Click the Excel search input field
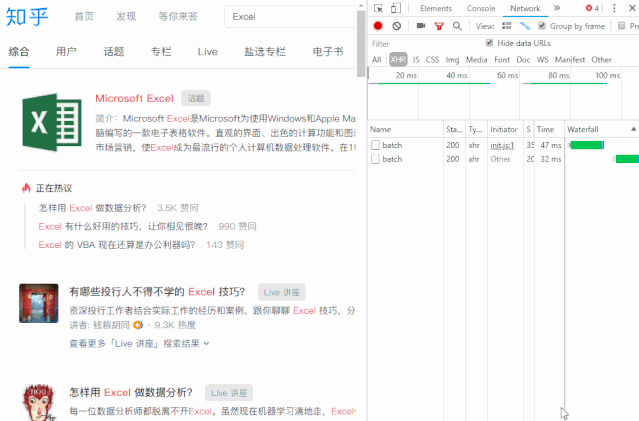 click(290, 17)
